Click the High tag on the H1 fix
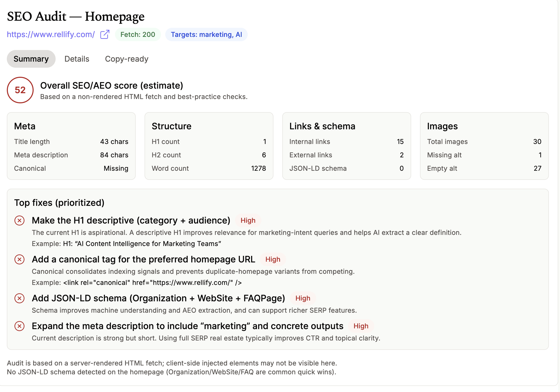The width and height of the screenshot is (560, 392). [248, 220]
